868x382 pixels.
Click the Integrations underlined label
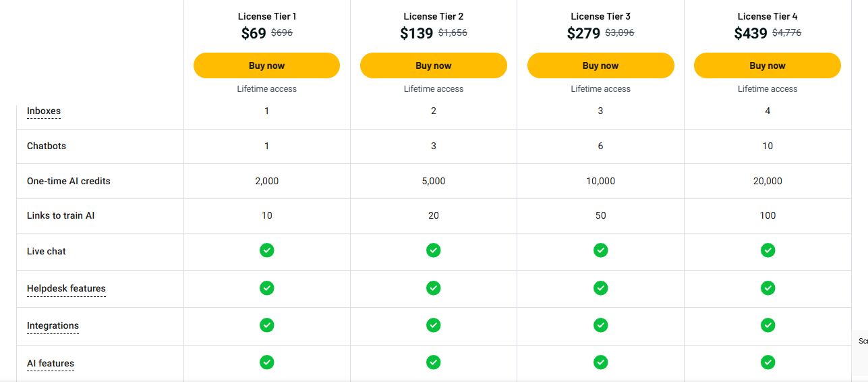click(53, 325)
